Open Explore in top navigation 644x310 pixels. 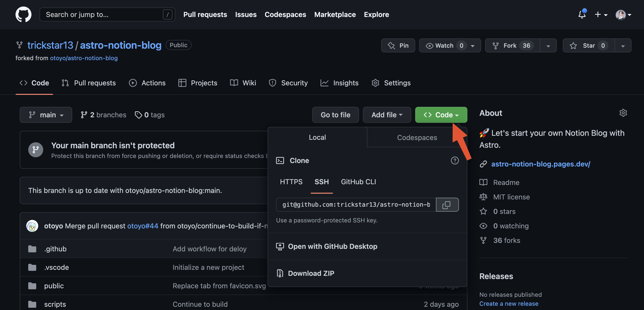point(376,14)
